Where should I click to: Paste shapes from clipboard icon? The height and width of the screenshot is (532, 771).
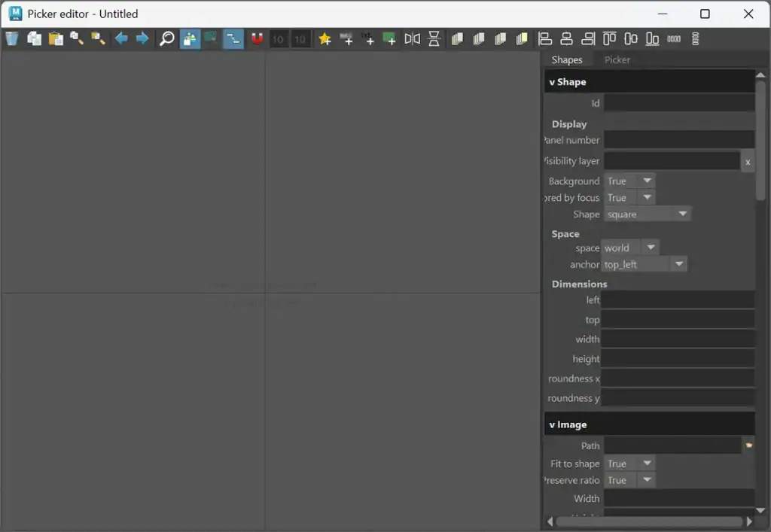tap(56, 38)
